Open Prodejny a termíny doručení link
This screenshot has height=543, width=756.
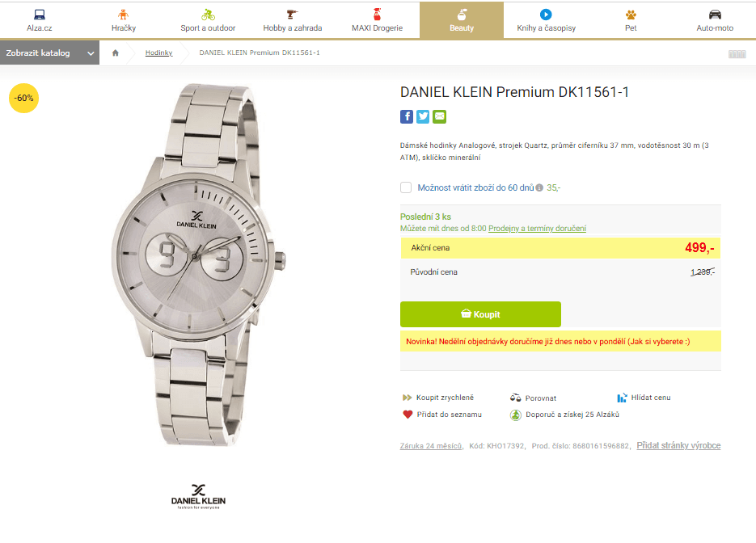[537, 229]
